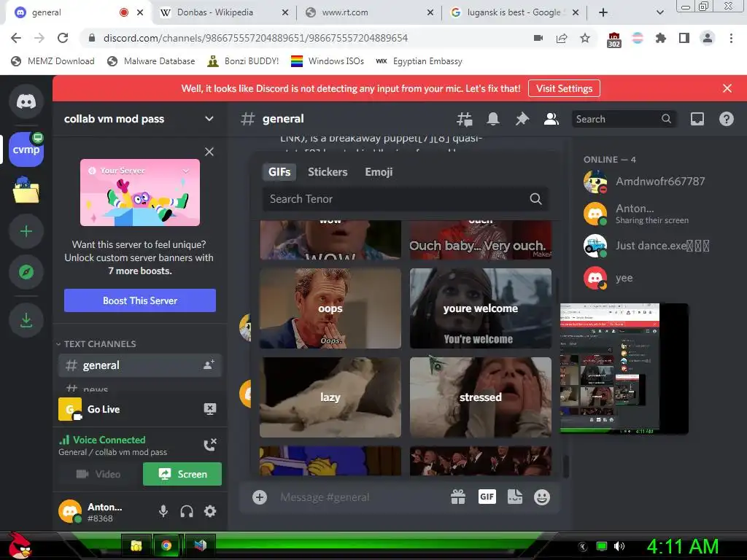Attach file with plus button in message bar
The height and width of the screenshot is (560, 747).
tap(260, 497)
